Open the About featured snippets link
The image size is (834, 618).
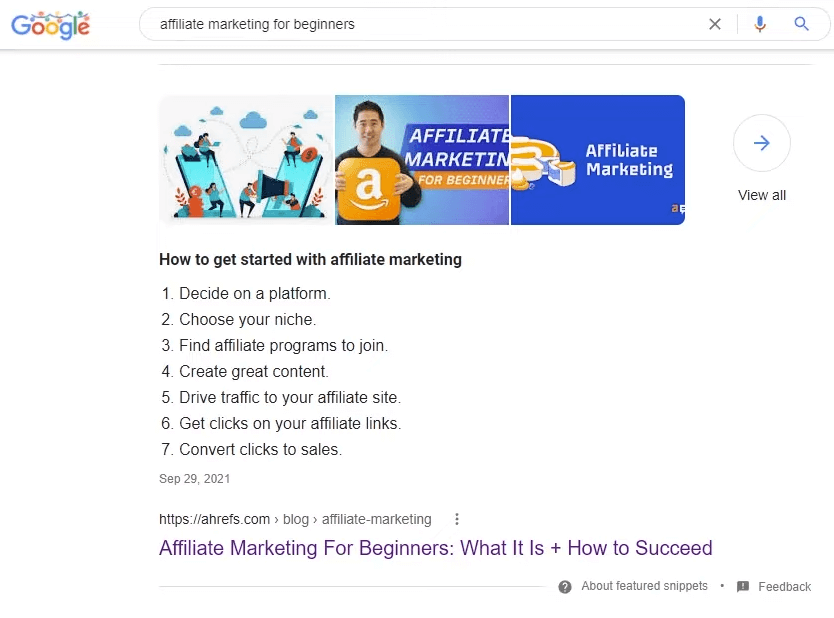point(644,586)
